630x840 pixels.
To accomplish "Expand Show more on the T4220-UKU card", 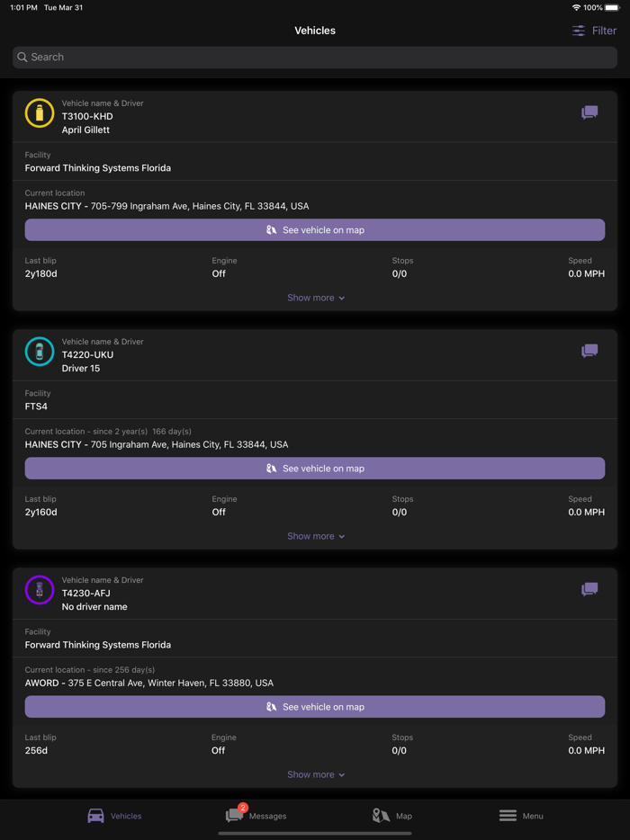I will pos(315,535).
